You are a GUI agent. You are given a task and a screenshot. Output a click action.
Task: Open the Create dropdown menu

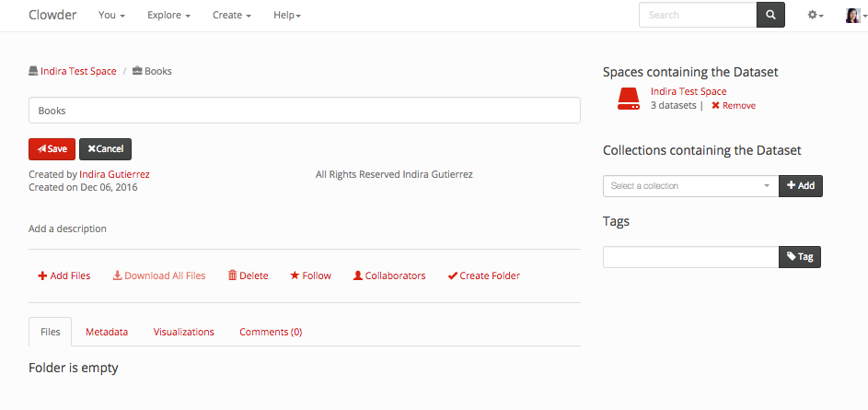coord(231,16)
